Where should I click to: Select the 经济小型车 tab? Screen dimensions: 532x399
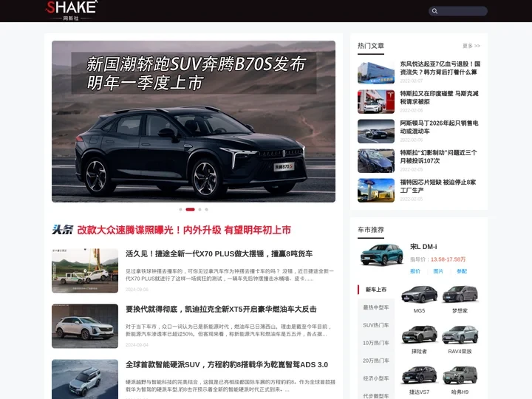pyautogui.click(x=376, y=378)
